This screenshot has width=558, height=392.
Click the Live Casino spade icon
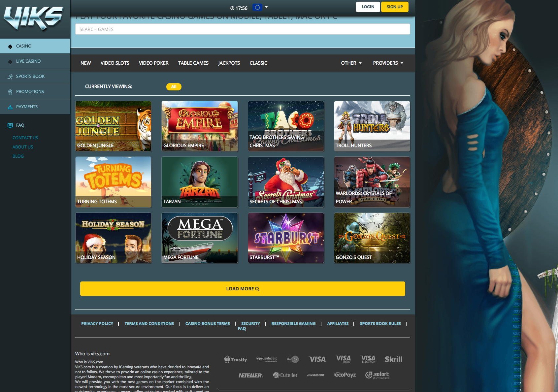point(10,61)
